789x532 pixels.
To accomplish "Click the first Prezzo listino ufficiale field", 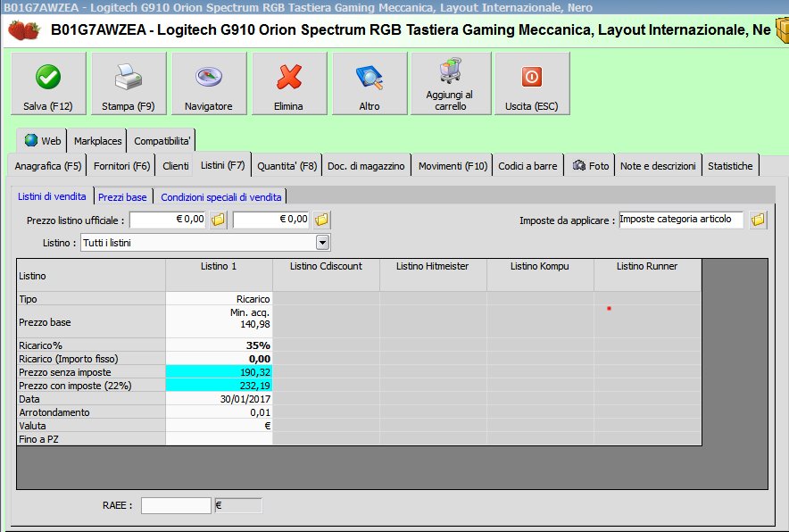I will click(x=168, y=220).
